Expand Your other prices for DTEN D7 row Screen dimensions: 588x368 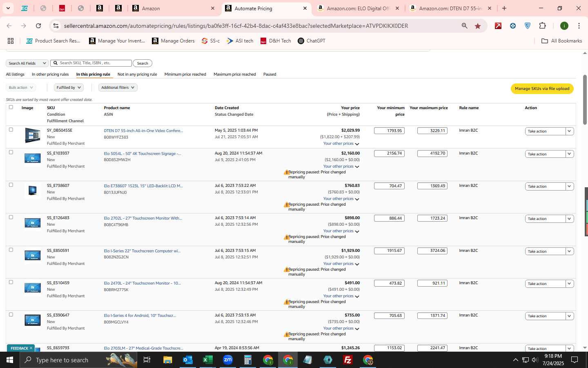pyautogui.click(x=341, y=144)
